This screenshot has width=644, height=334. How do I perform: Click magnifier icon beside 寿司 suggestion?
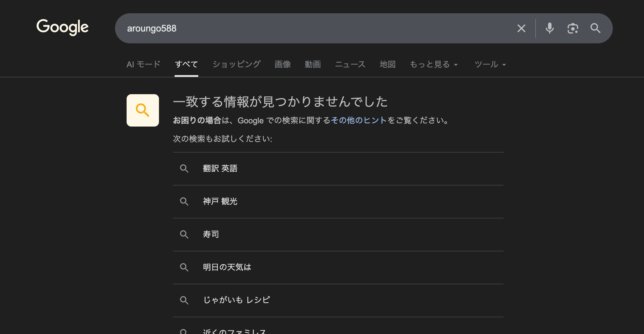click(x=184, y=234)
